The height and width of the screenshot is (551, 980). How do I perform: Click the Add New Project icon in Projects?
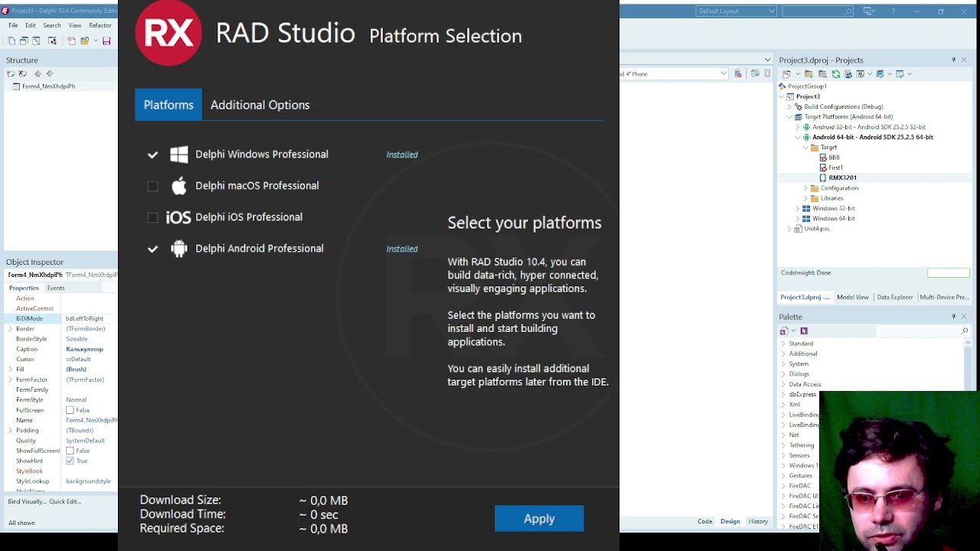pyautogui.click(x=808, y=74)
